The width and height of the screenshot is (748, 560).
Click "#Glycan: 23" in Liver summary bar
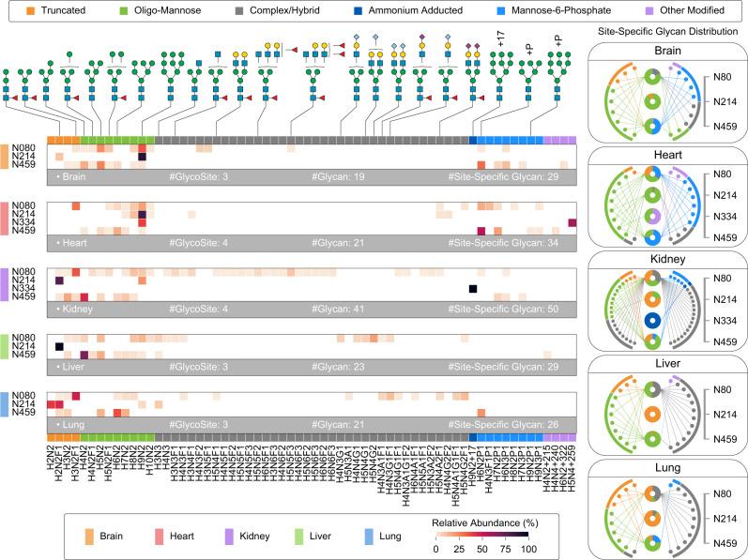338,367
